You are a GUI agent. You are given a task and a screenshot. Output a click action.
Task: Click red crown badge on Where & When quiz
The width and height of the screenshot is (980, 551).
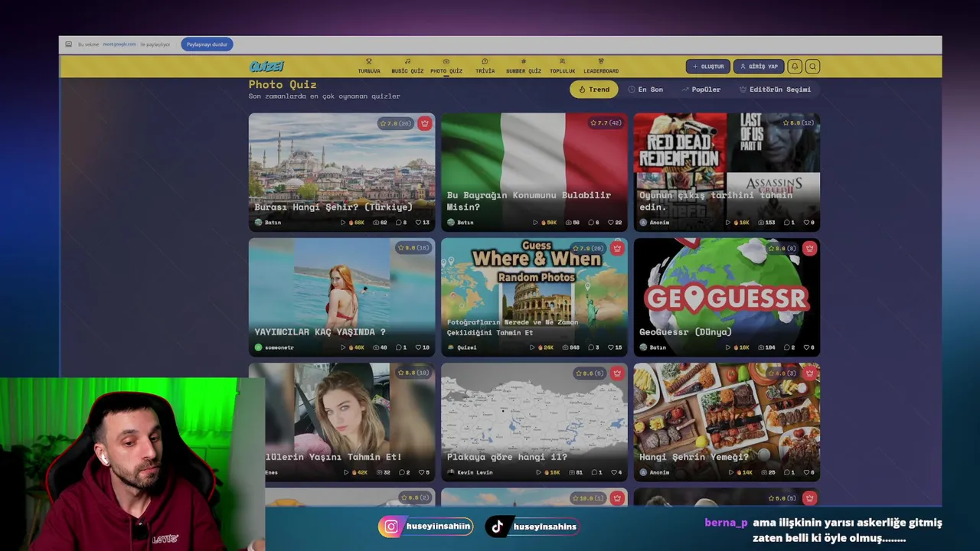(617, 248)
